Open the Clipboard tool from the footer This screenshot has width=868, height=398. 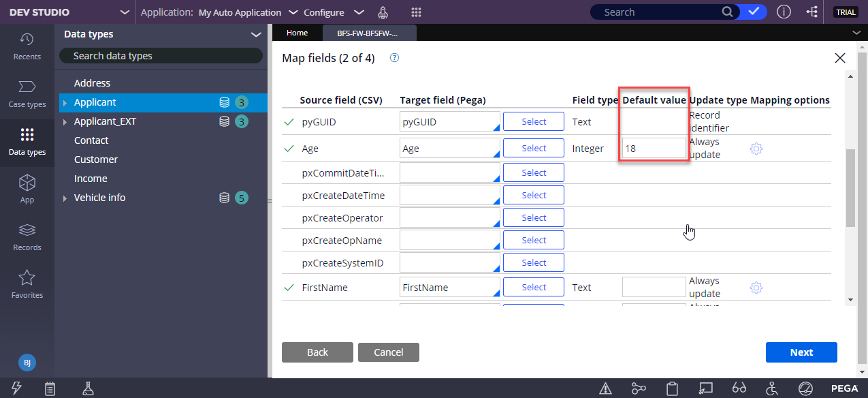pos(672,388)
